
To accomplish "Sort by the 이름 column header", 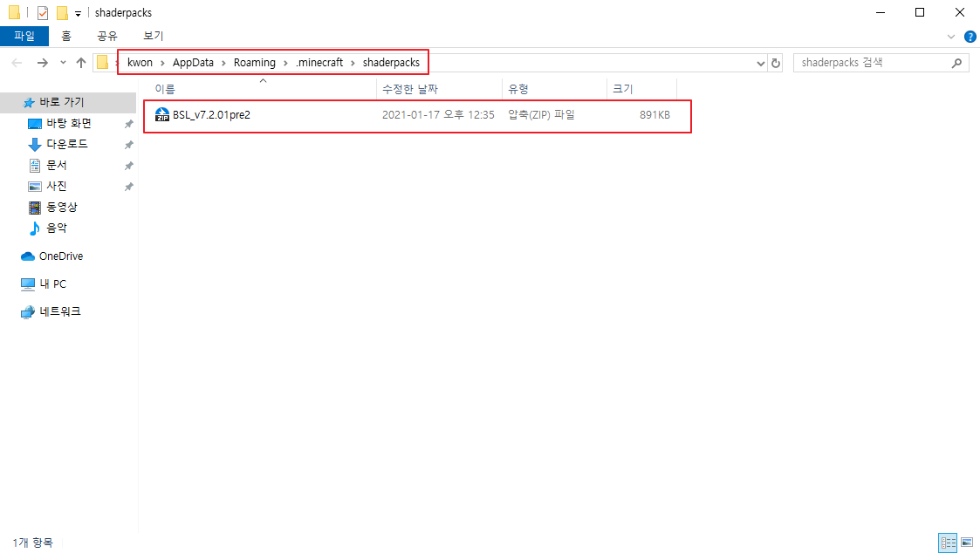I will point(165,89).
